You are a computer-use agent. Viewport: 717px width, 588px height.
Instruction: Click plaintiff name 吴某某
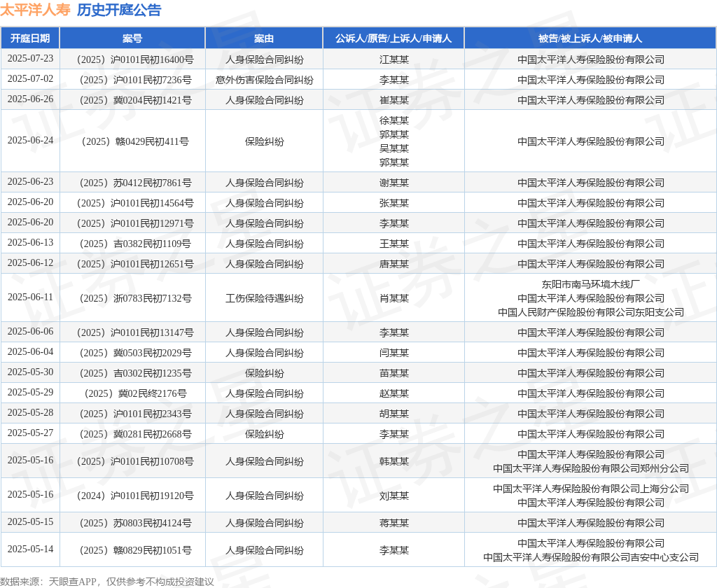pos(394,148)
